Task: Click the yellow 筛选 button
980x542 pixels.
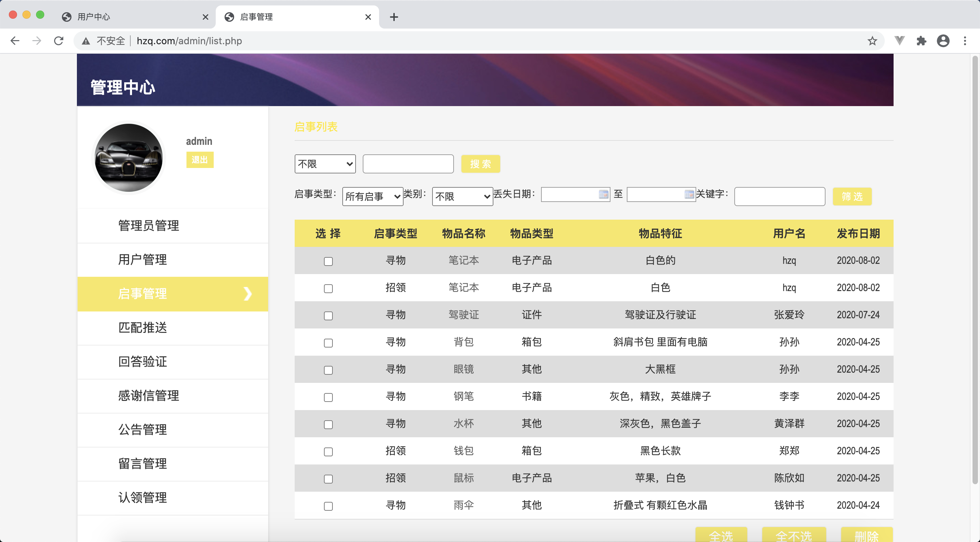Action: 852,197
